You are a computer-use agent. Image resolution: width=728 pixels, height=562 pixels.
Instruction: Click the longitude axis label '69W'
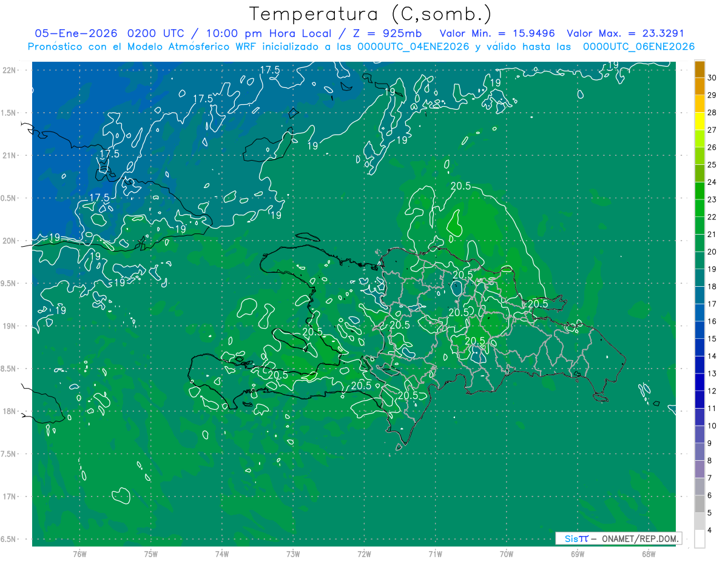[x=577, y=554]
